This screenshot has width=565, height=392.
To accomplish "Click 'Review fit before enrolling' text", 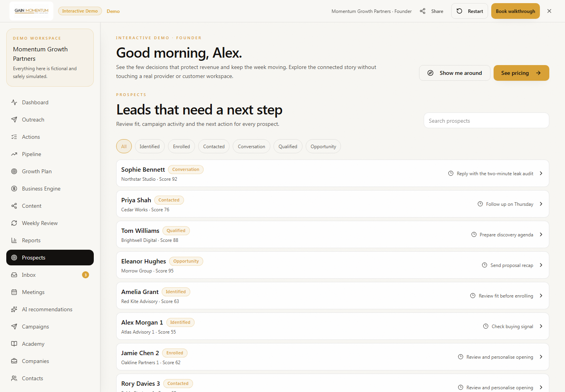I will tap(506, 296).
